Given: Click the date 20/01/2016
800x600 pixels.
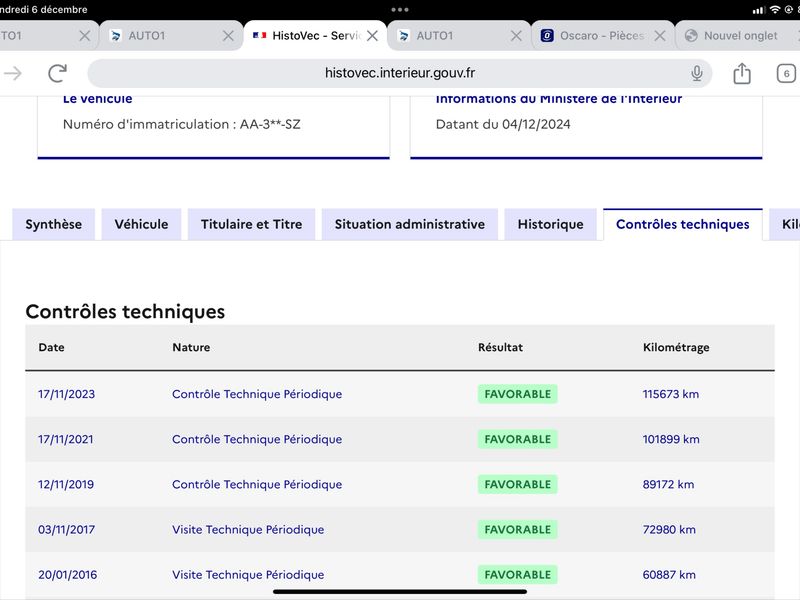Looking at the screenshot, I should tap(67, 574).
